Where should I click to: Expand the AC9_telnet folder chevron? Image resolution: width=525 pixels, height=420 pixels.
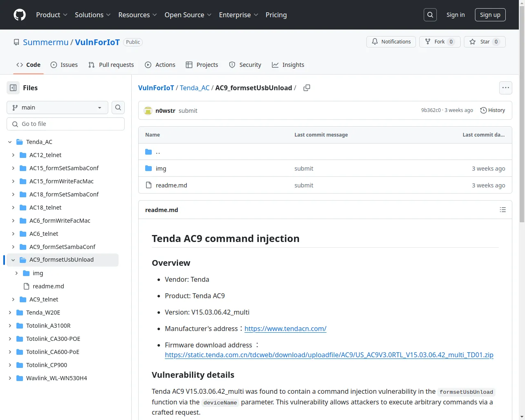pos(13,299)
